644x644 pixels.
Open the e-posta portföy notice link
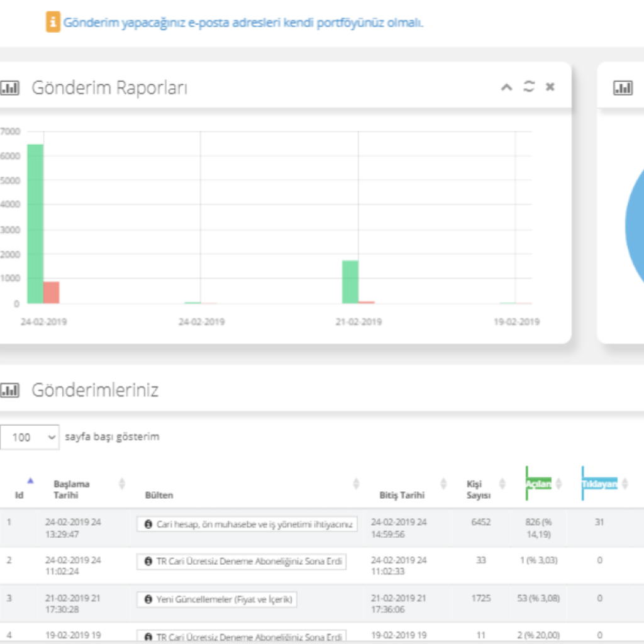click(243, 23)
